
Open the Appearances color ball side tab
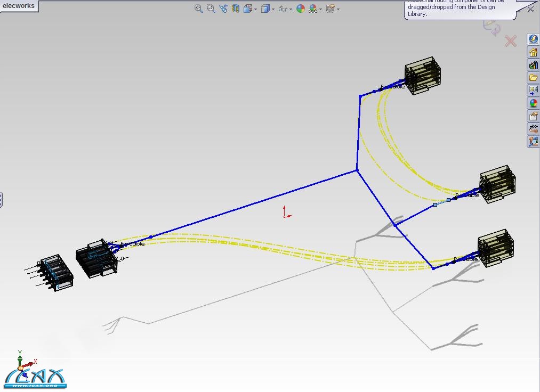tap(533, 103)
